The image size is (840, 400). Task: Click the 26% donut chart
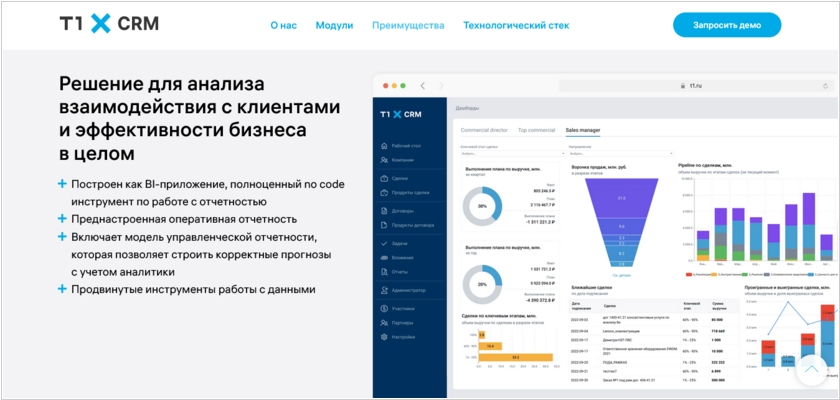483,284
